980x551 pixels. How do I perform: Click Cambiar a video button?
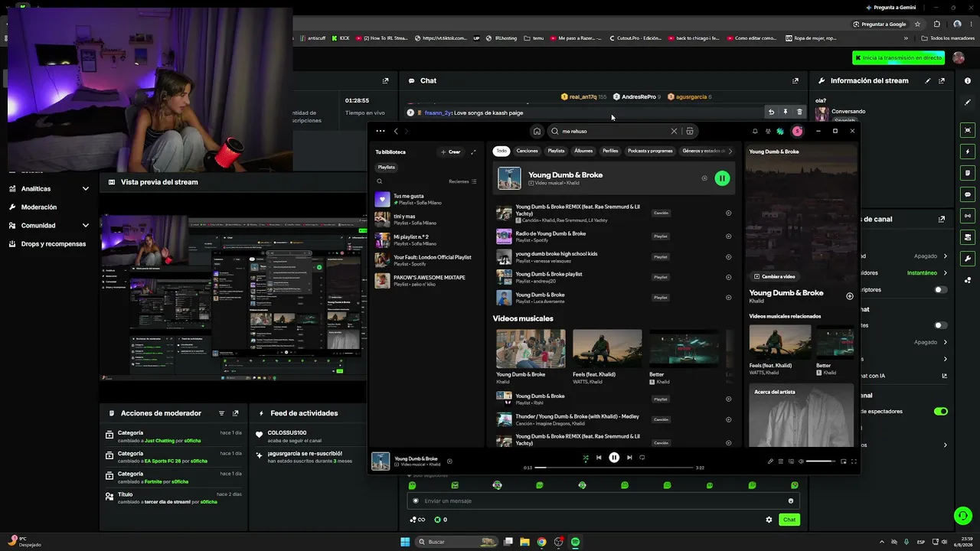[x=775, y=276]
